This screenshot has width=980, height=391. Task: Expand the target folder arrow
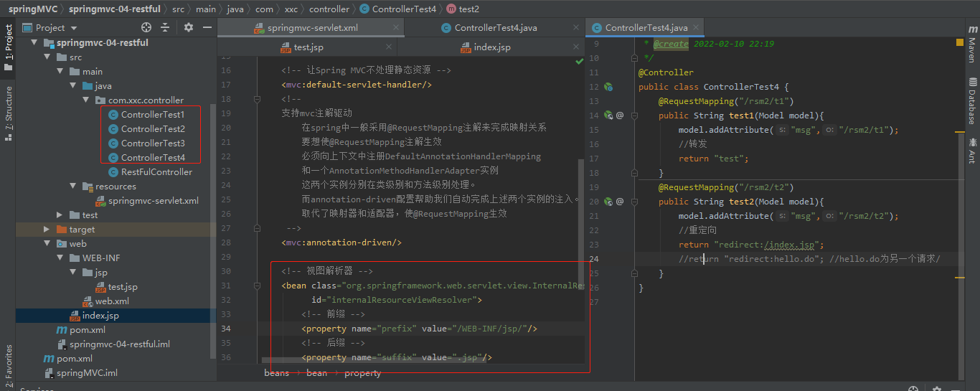coord(47,230)
